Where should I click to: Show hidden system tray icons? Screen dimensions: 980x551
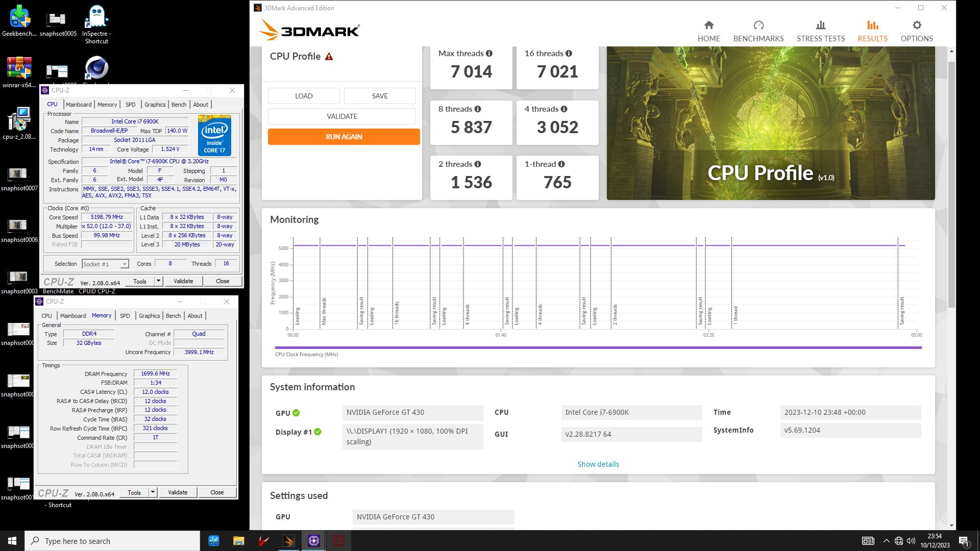[x=886, y=541]
